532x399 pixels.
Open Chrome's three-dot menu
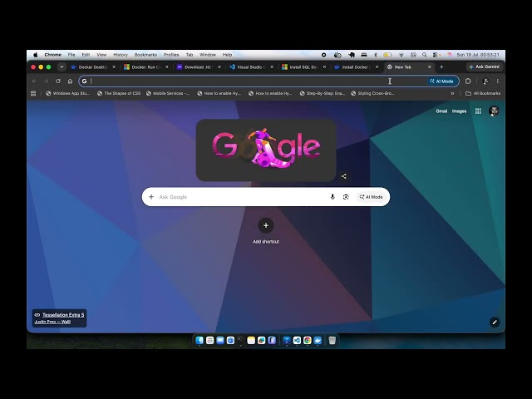click(497, 81)
